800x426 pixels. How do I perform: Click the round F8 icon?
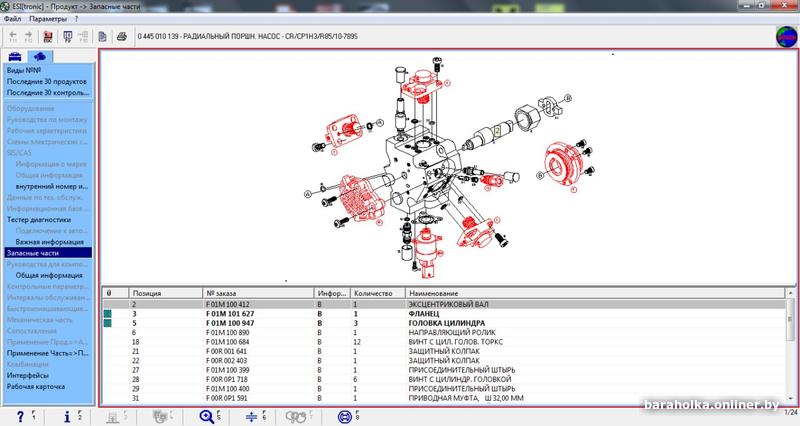pos(345,416)
